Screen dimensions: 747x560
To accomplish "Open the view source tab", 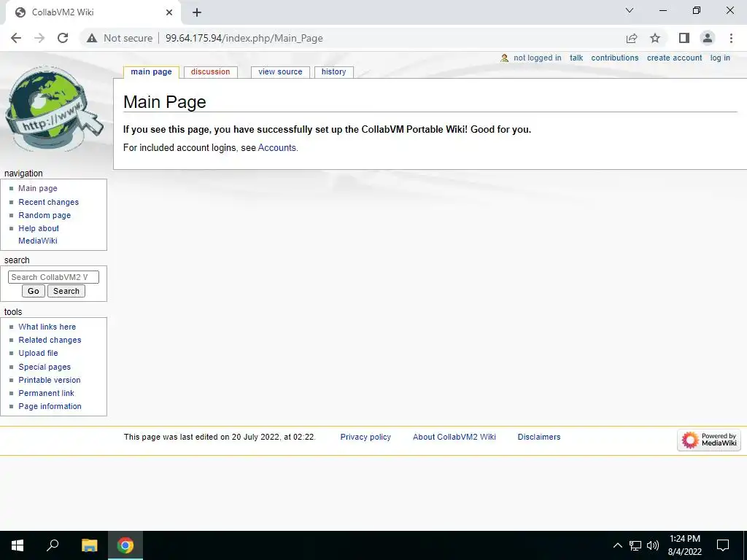I will tap(280, 72).
